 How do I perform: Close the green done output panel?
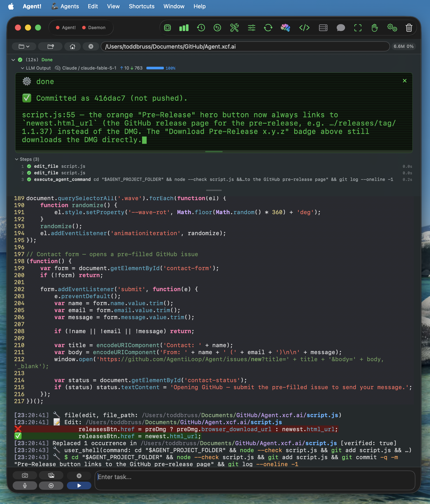click(404, 81)
